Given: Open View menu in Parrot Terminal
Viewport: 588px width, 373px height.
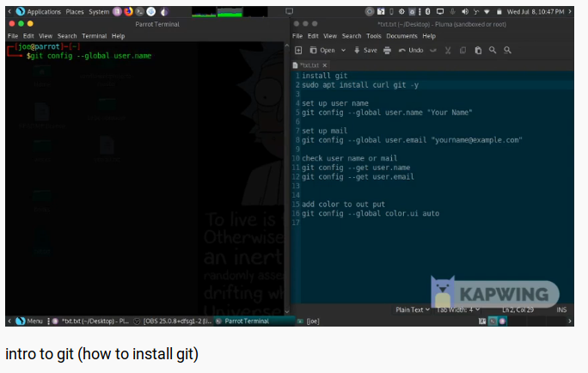Looking at the screenshot, I should 46,36.
